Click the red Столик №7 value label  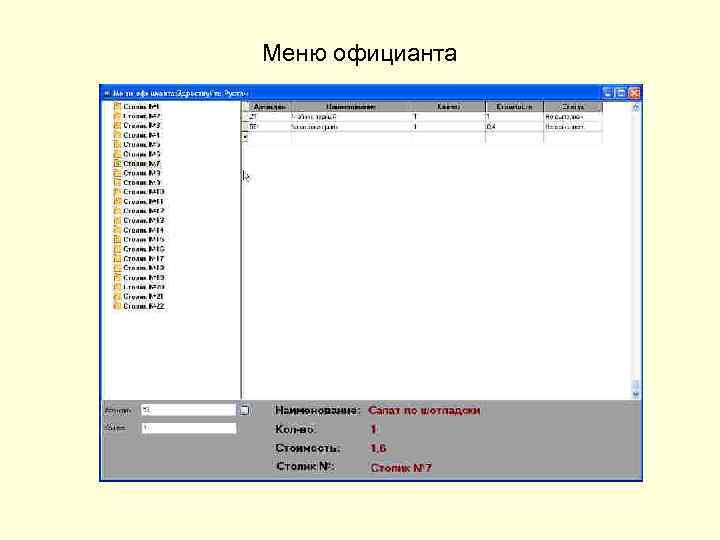tap(401, 467)
